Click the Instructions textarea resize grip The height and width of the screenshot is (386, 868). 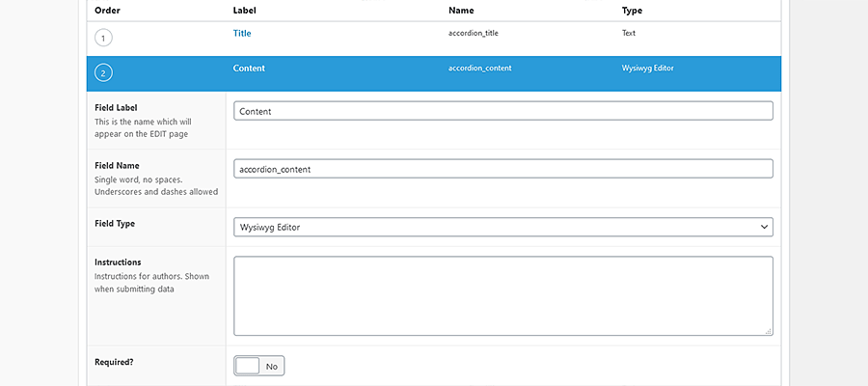point(768,331)
